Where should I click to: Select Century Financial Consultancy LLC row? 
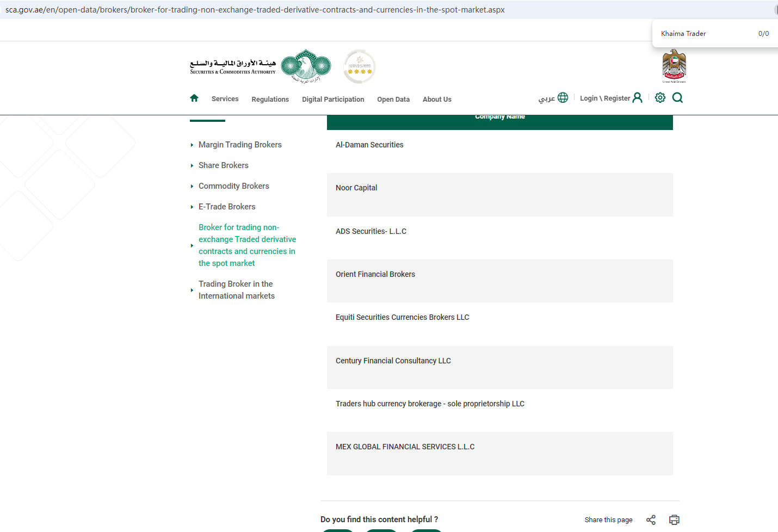[x=500, y=367]
